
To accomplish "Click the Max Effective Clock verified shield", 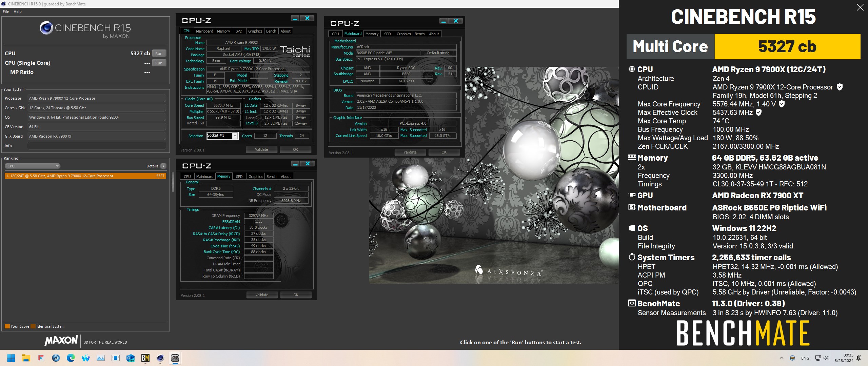I will [759, 113].
